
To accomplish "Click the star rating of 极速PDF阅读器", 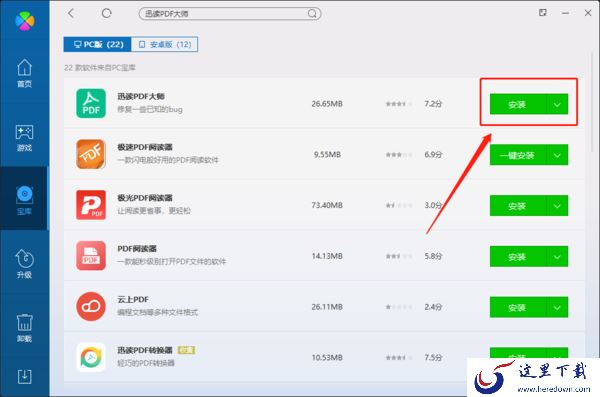I will point(399,154).
